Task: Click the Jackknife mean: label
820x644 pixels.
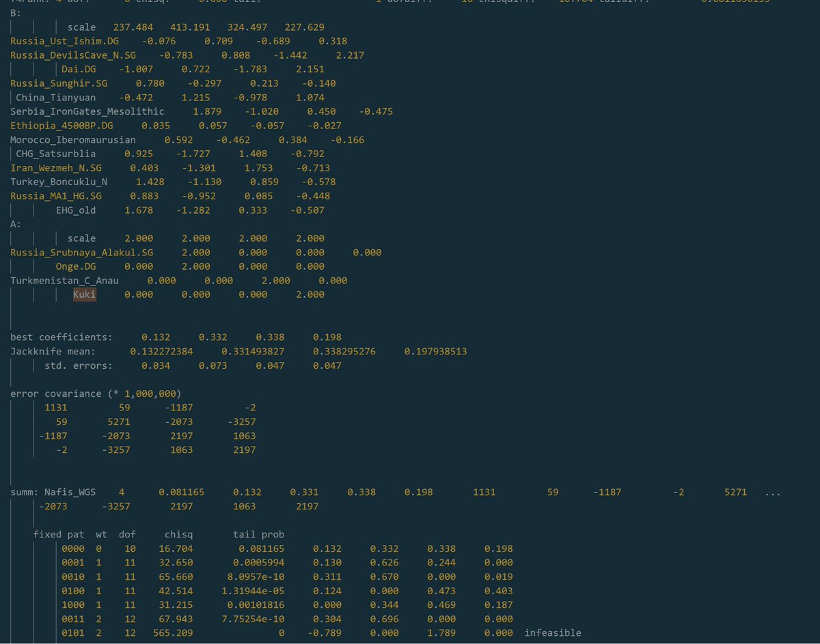Action: pos(53,352)
